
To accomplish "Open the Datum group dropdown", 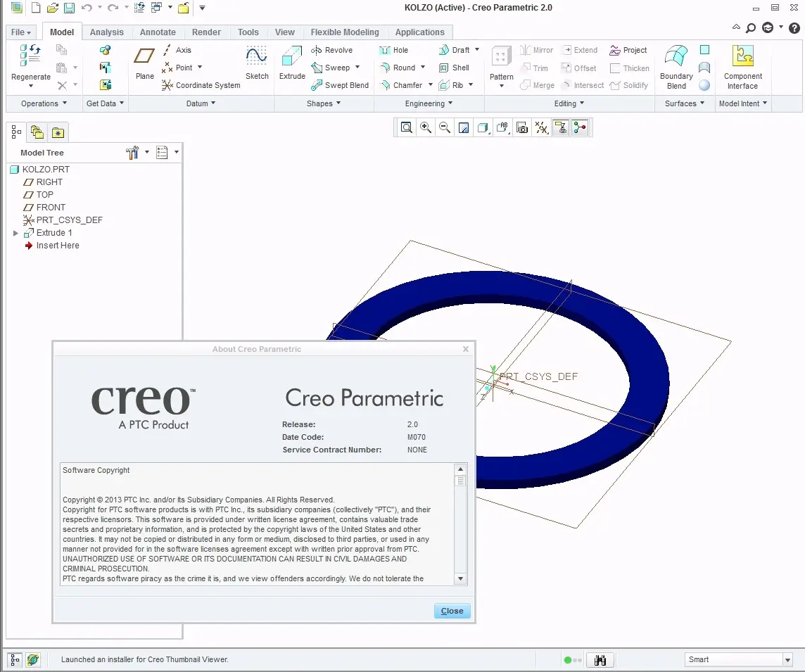I will (201, 103).
